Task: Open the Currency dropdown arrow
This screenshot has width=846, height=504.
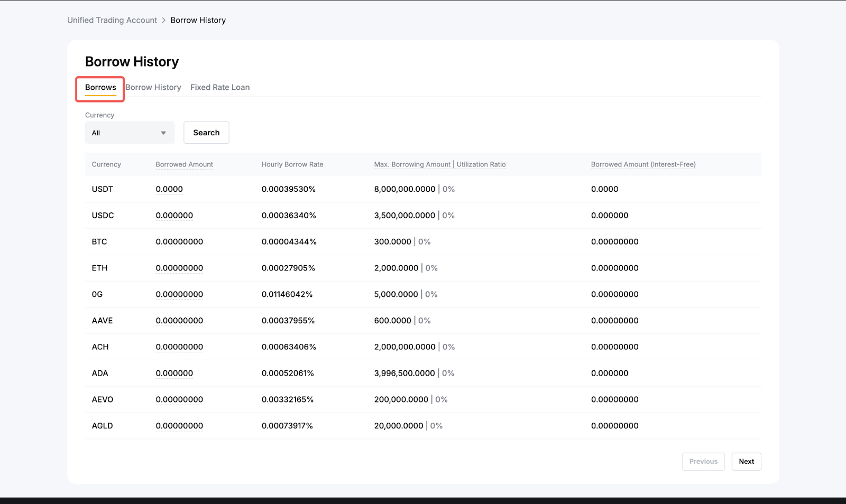Action: click(x=163, y=133)
